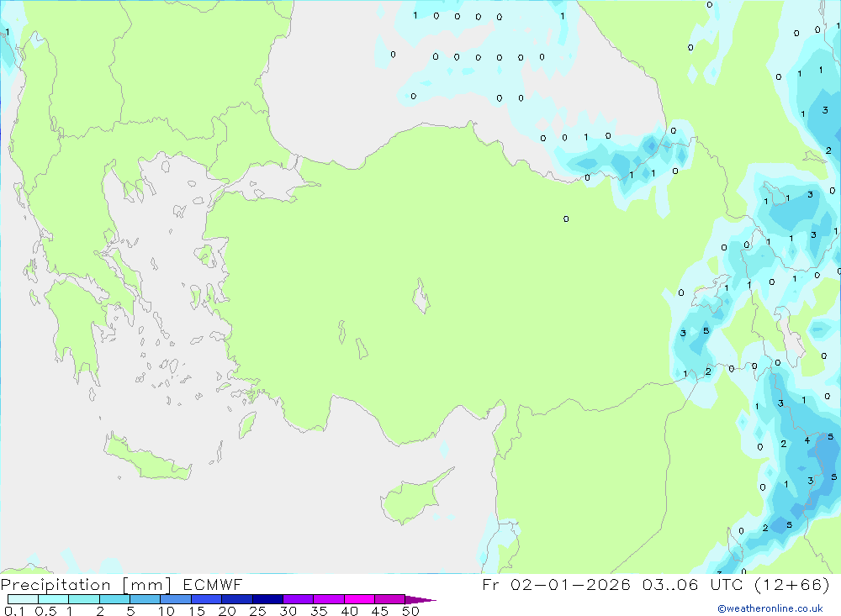Click the legend label "10"
The width and height of the screenshot is (841, 616).
[167, 611]
